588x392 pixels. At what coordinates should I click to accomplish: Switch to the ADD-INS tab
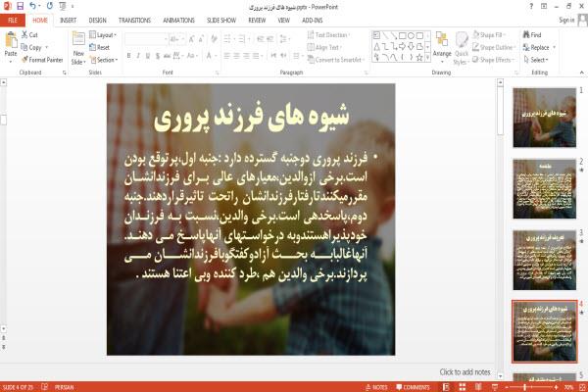[x=313, y=21]
